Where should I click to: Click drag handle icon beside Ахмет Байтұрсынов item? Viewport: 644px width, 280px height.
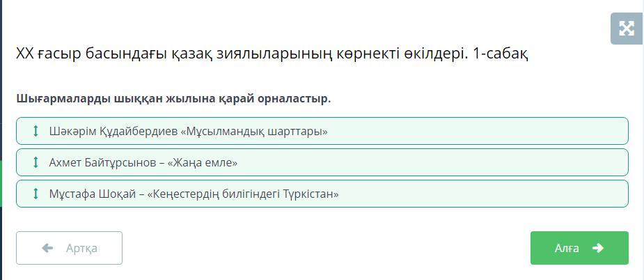click(x=36, y=162)
